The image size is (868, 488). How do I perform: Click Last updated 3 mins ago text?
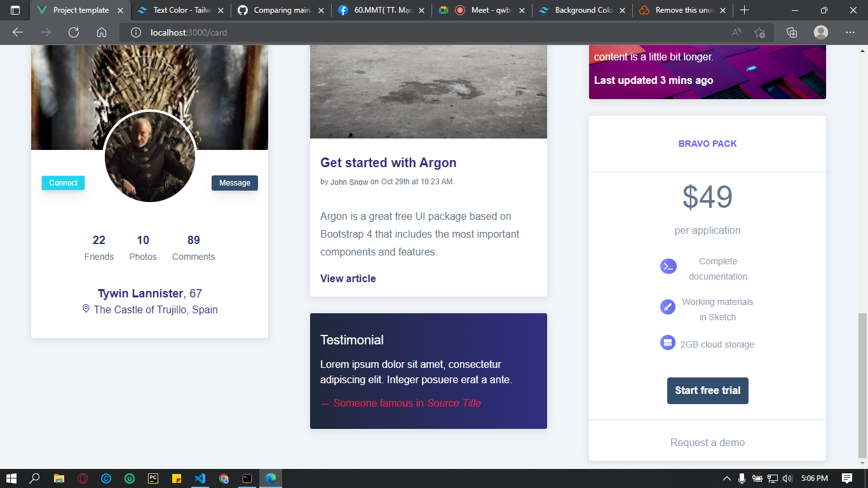(x=654, y=80)
